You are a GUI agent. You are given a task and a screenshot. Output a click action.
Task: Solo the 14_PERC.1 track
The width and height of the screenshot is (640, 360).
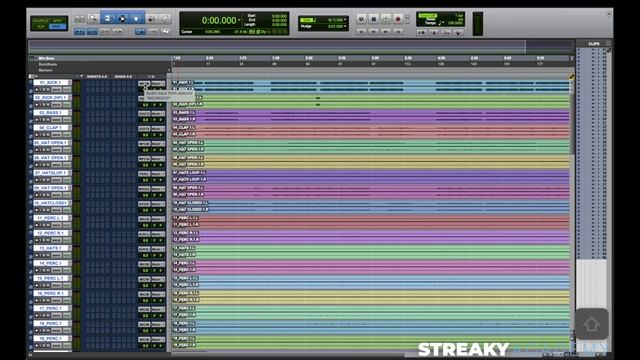43,270
